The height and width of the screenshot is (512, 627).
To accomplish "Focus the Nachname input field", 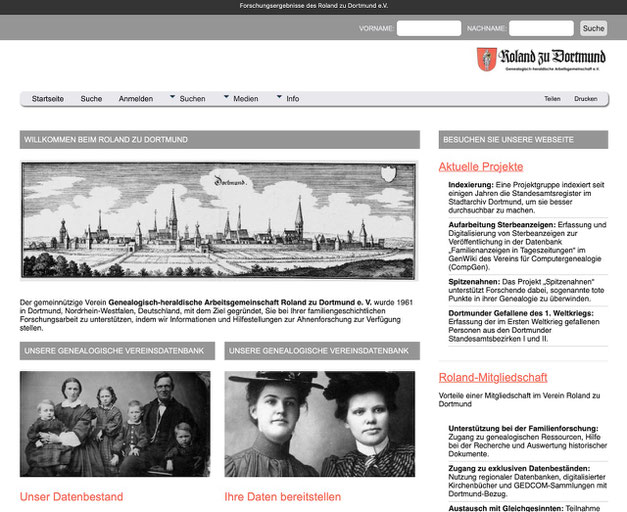I will point(541,28).
